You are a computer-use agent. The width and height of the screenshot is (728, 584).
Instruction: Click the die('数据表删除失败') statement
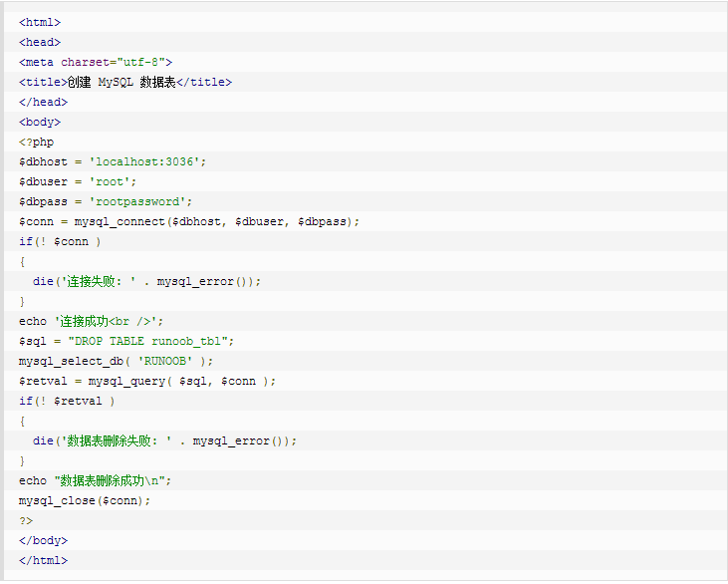pos(164,440)
